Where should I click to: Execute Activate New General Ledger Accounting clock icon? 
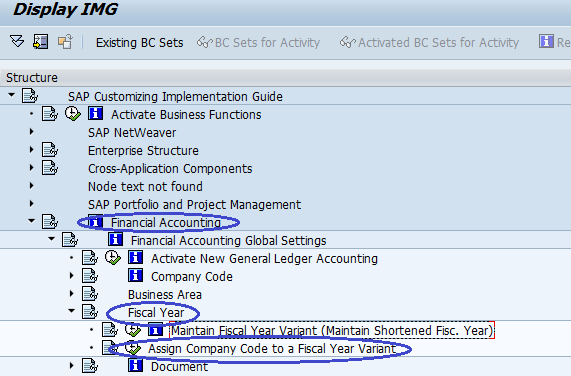[113, 258]
